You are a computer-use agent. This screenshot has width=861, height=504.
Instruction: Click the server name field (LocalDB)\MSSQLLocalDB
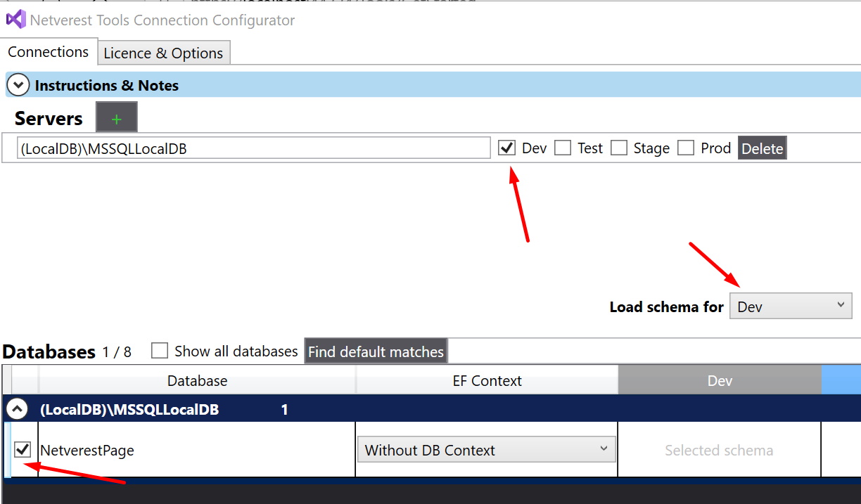253,148
